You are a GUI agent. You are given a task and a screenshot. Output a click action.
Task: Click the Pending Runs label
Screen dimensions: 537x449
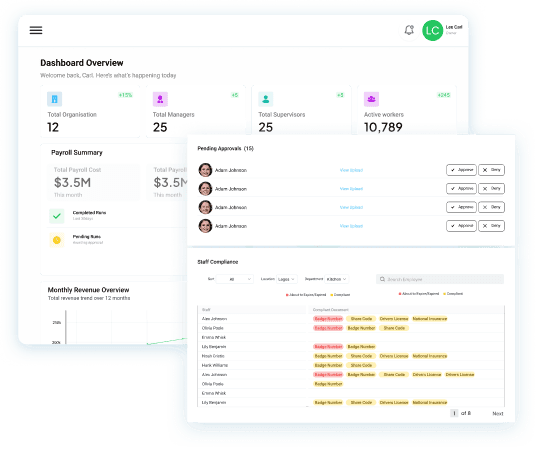[87, 237]
